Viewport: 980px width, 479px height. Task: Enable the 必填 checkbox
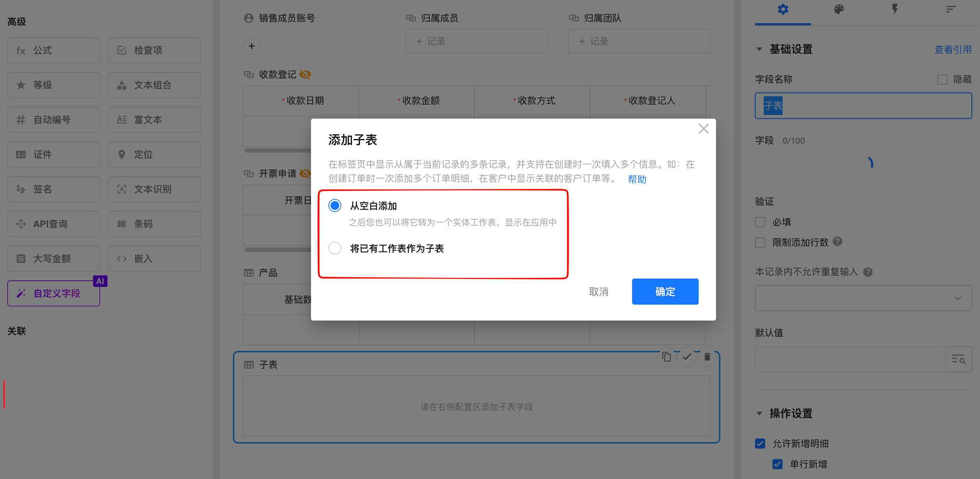(760, 222)
